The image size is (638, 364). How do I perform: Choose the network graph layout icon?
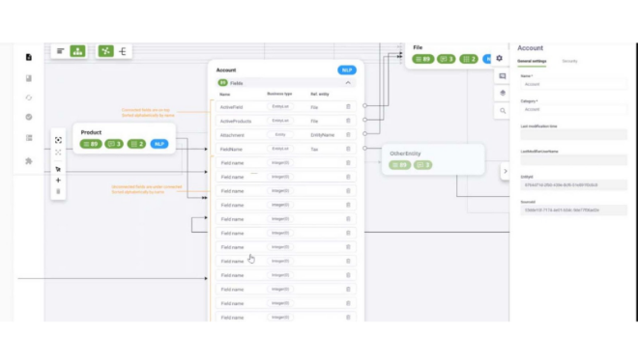tap(105, 51)
